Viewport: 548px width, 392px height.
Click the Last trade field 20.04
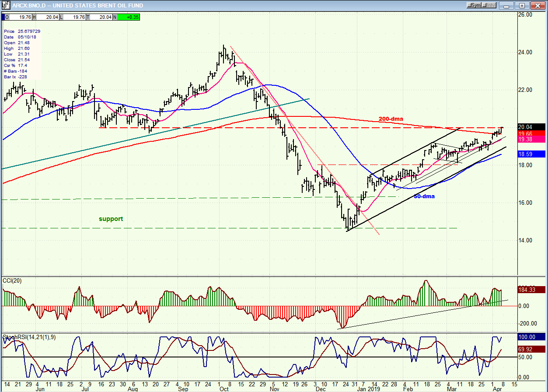click(x=101, y=17)
